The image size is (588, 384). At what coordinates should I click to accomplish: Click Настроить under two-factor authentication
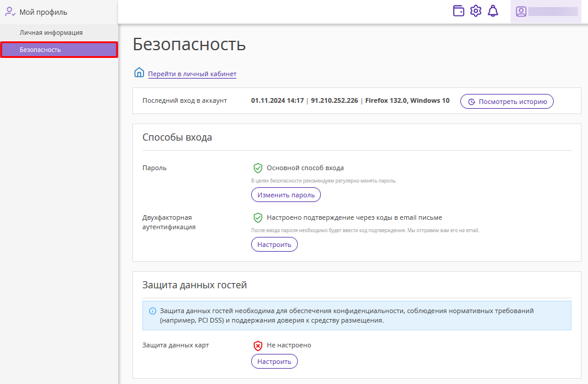point(274,245)
